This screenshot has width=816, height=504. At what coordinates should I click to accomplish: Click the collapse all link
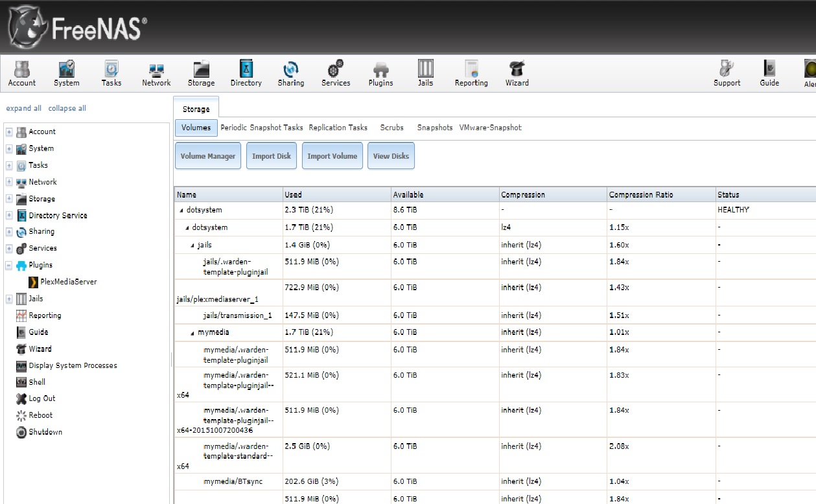(67, 108)
